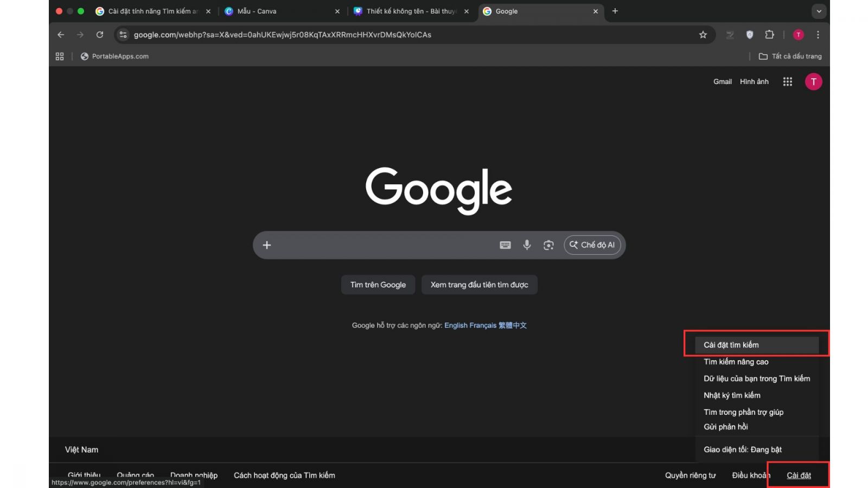868x488 pixels.
Task: Open the Cài đặt settings menu in footer
Action: coord(799,476)
